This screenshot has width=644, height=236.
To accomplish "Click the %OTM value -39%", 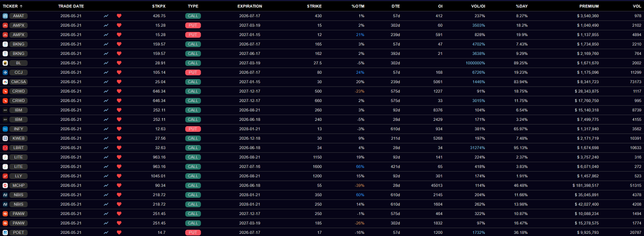I will (359, 185).
